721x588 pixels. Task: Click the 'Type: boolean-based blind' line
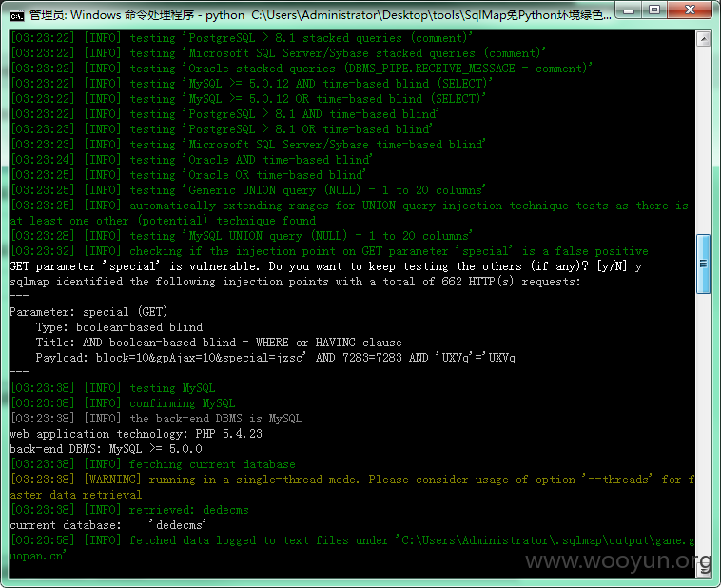click(119, 327)
